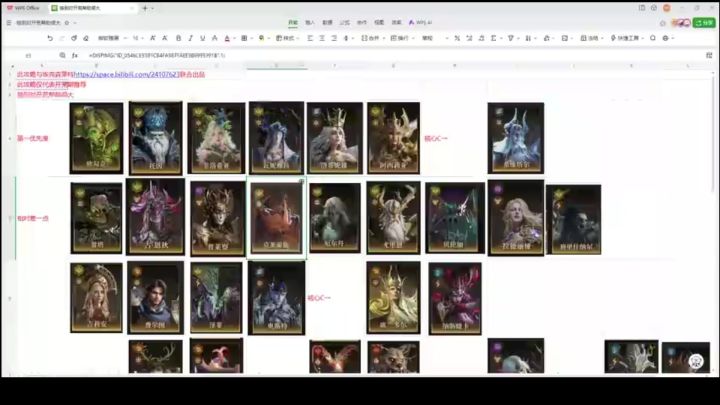Apply percent style format
Screen dimensions: 720x405
coord(457,38)
